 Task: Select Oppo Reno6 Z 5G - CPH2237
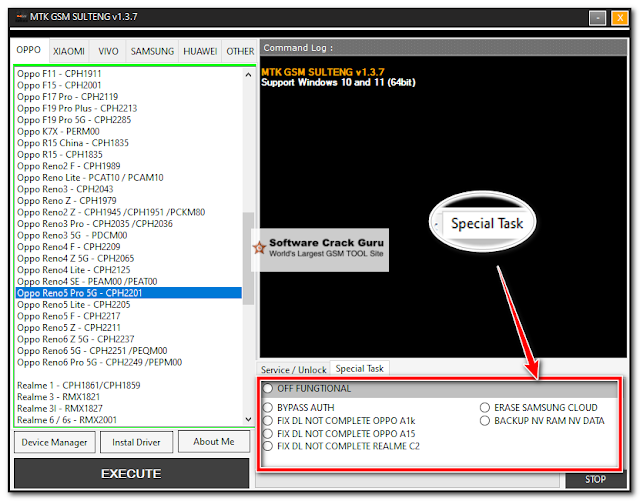pos(129,339)
